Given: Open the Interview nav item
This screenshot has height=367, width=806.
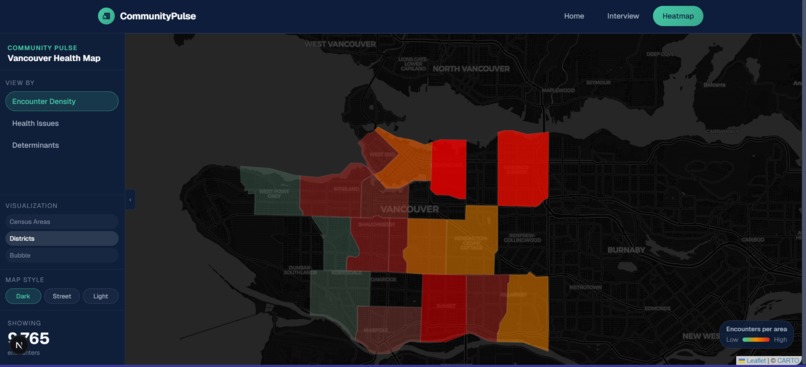Looking at the screenshot, I should pos(623,16).
